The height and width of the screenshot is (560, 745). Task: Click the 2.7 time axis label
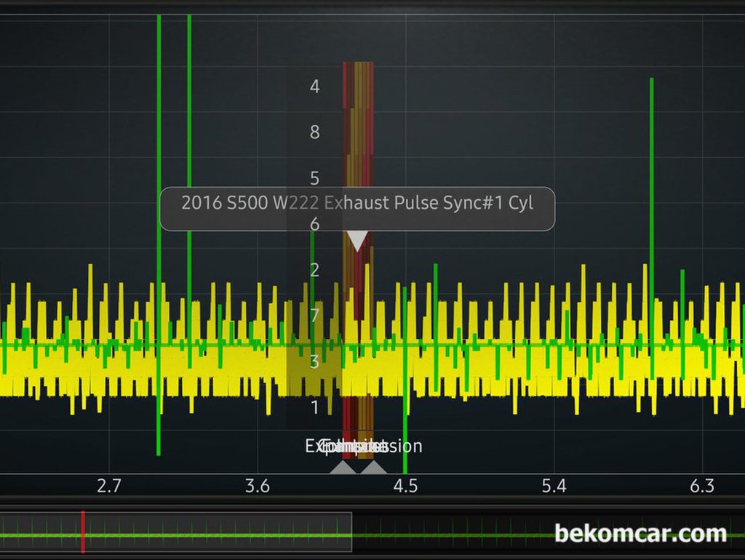109,486
